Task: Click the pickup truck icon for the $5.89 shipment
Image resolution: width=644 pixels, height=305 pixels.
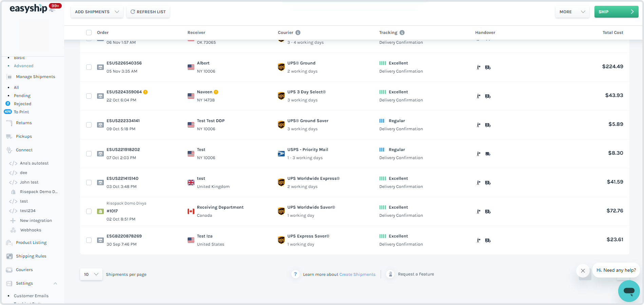Action: tap(488, 125)
